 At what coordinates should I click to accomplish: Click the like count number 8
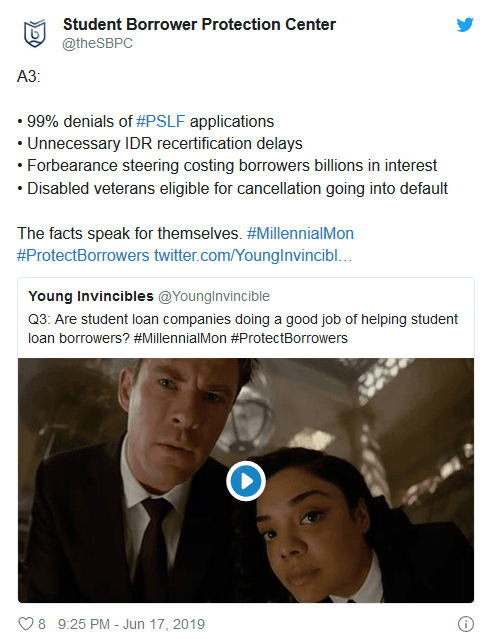[x=42, y=624]
